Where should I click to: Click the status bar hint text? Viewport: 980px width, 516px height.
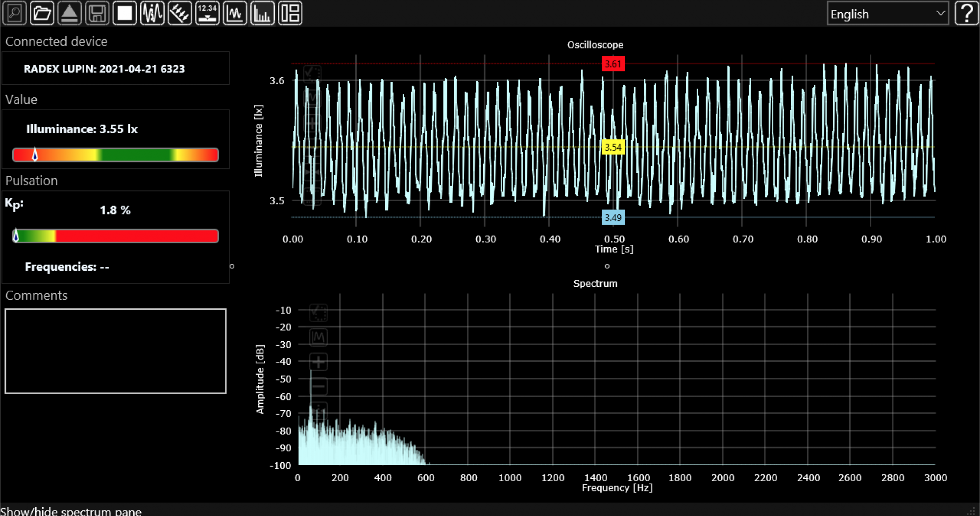(71, 511)
